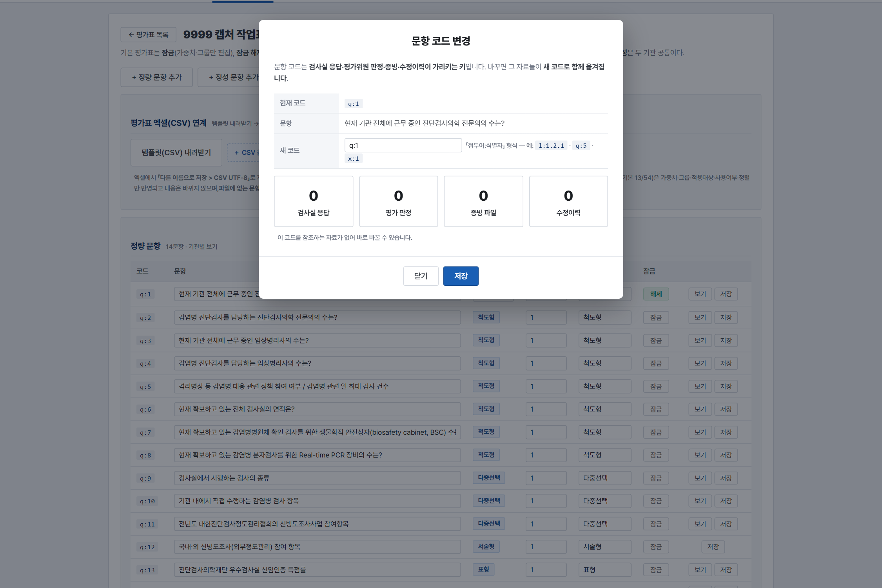Image resolution: width=882 pixels, height=588 pixels.
Task: Click 보기 for row q:7
Action: [x=700, y=432]
